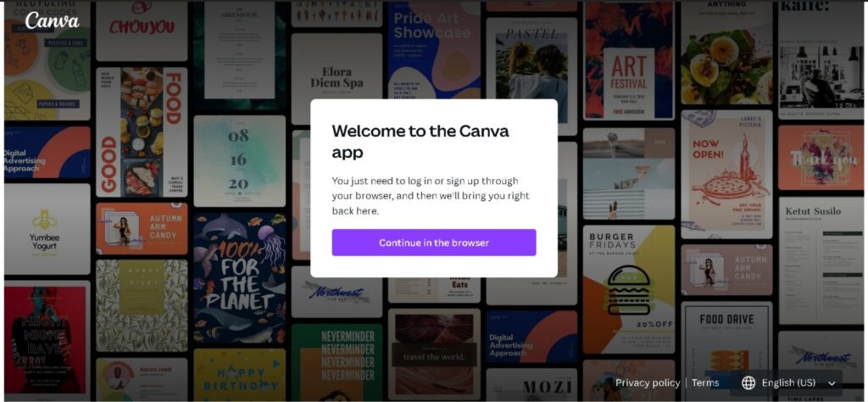The width and height of the screenshot is (868, 402).
Task: Click the Canva logo
Action: (52, 20)
